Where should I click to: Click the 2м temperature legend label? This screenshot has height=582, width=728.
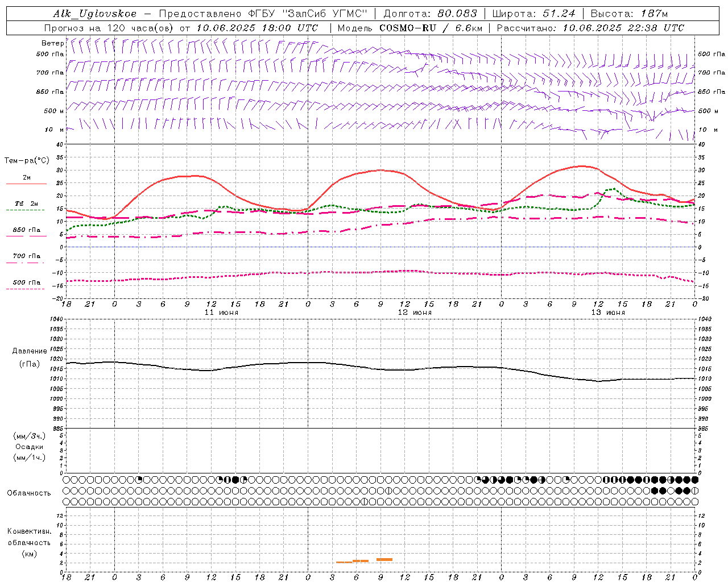click(27, 178)
